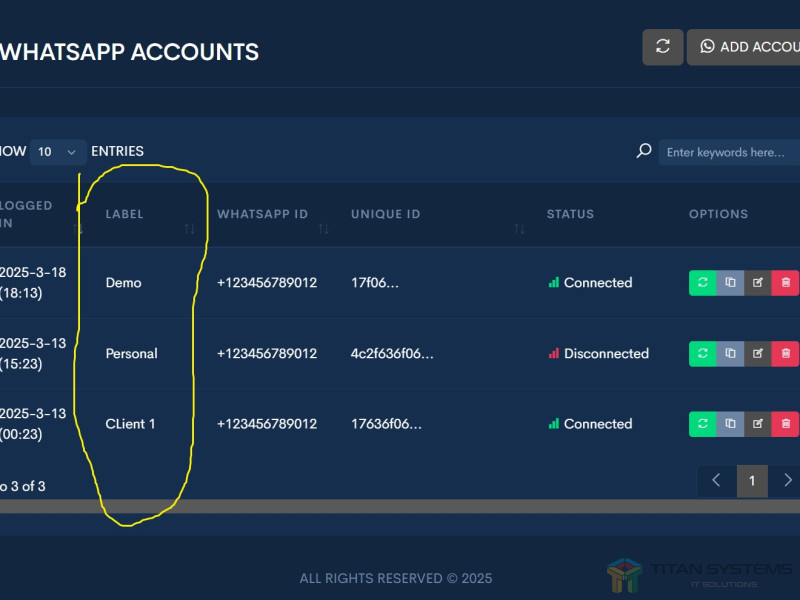The width and height of the screenshot is (800, 600).
Task: Delete the CLient 1 account
Action: click(786, 424)
